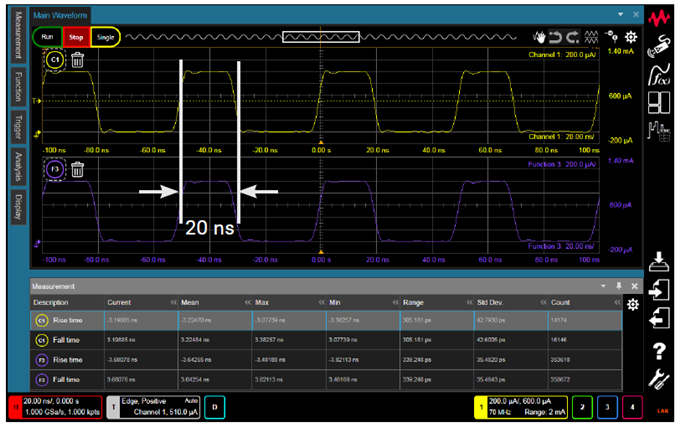The height and width of the screenshot is (427, 680).
Task: Open the Measurement side tab
Action: [18, 35]
